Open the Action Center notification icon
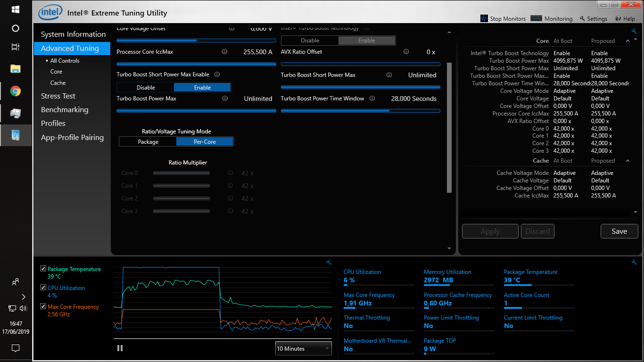 16,348
